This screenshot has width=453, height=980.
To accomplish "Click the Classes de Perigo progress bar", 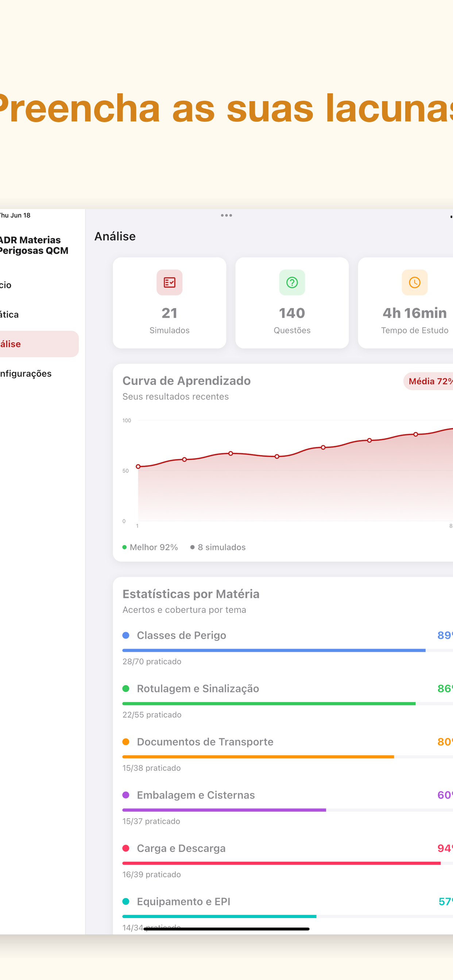I will click(x=288, y=650).
